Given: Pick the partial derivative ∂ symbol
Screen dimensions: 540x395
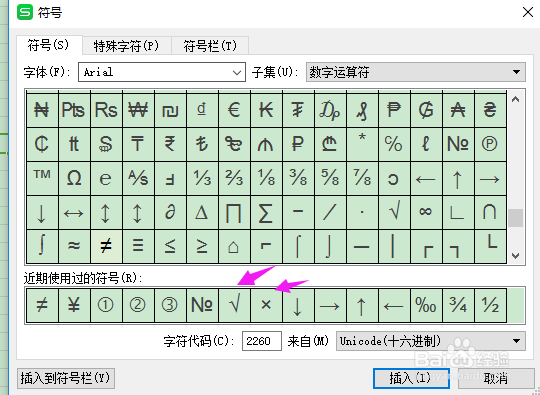Looking at the screenshot, I should pyautogui.click(x=170, y=212).
